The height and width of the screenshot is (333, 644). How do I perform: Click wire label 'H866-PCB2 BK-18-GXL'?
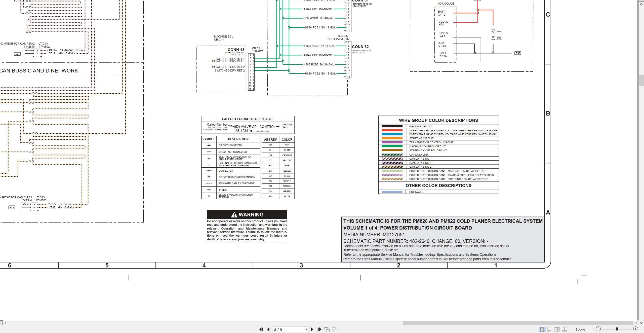click(320, 73)
